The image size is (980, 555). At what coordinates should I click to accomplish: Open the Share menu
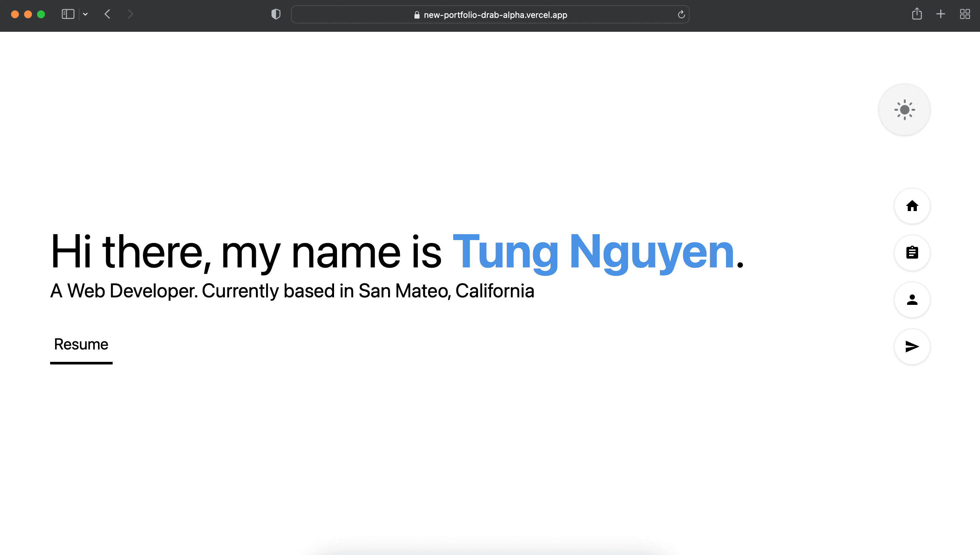click(x=917, y=14)
